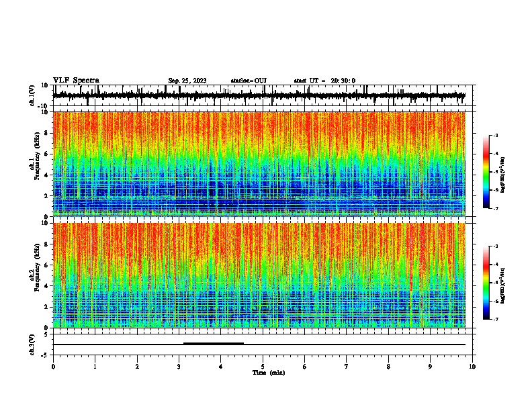This screenshot has width=532, height=411.
Task: Click time axis tick label "9"
Action: [430, 367]
